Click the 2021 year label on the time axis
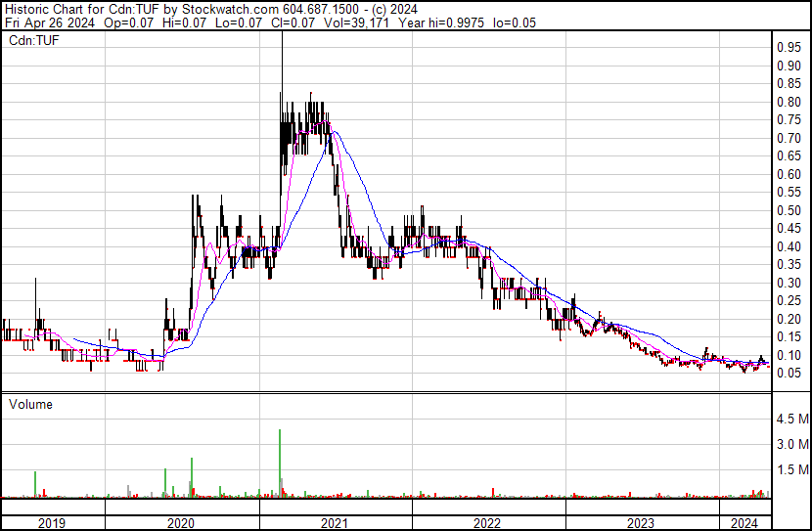812x531 pixels. tap(335, 523)
